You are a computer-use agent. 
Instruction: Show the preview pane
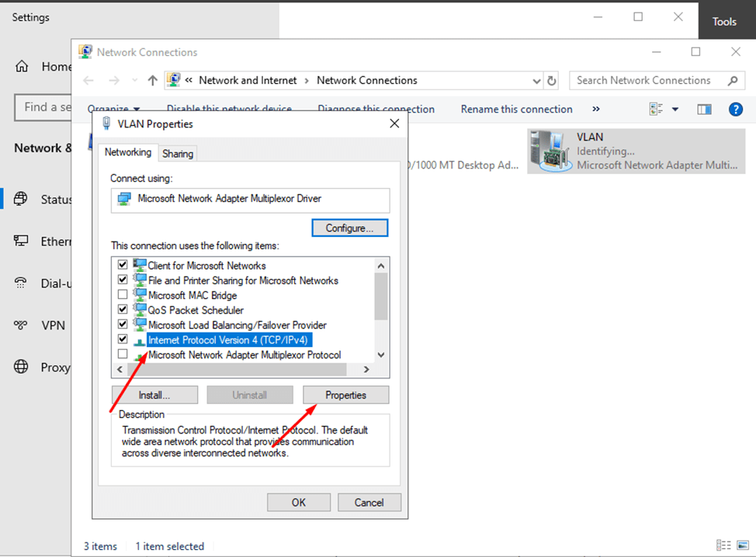click(704, 109)
